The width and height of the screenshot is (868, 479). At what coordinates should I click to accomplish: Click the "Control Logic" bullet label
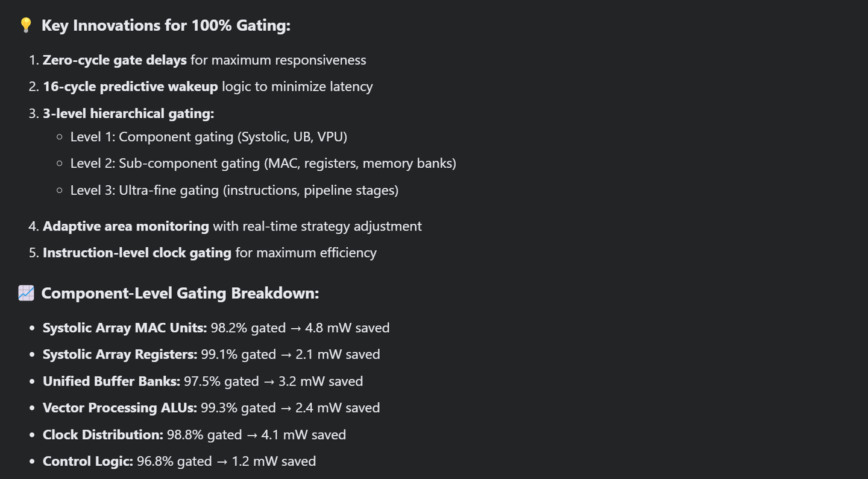tap(88, 462)
